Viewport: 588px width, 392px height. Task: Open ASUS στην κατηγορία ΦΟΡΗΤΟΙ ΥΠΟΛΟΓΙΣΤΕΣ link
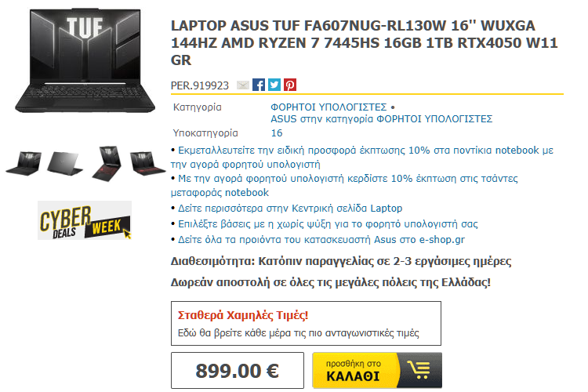(381, 119)
